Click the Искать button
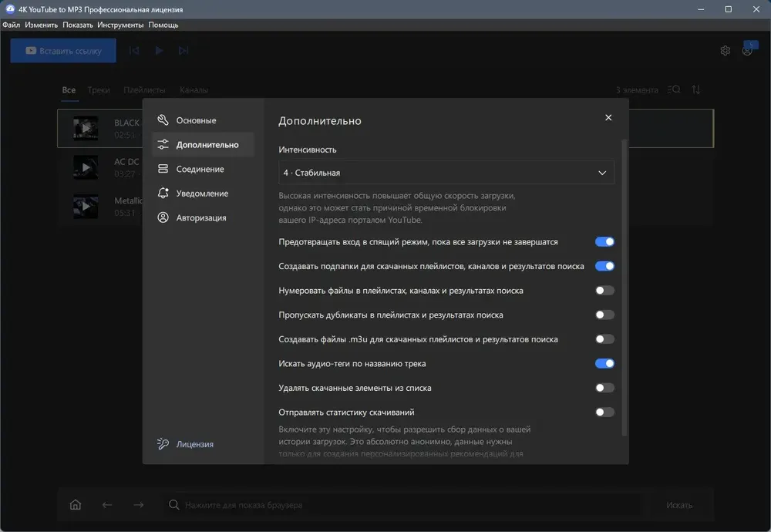Image resolution: width=771 pixels, height=532 pixels. point(679,505)
